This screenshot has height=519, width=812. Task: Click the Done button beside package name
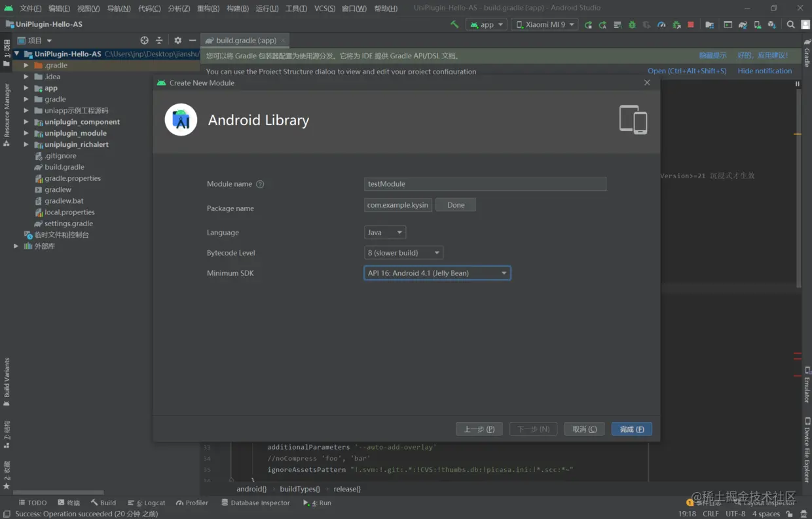456,205
